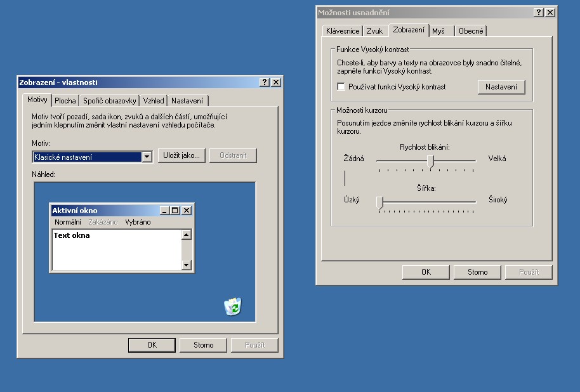Click Použít in Zobrazení - vlastnosti

255,345
